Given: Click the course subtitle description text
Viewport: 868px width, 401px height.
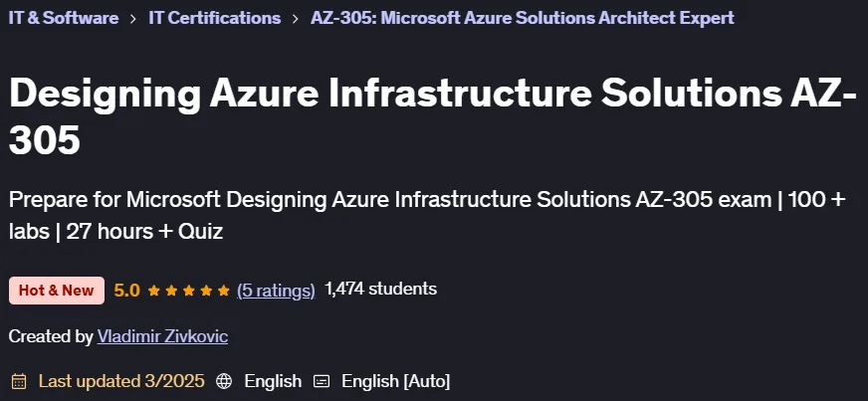Looking at the screenshot, I should point(427,215).
